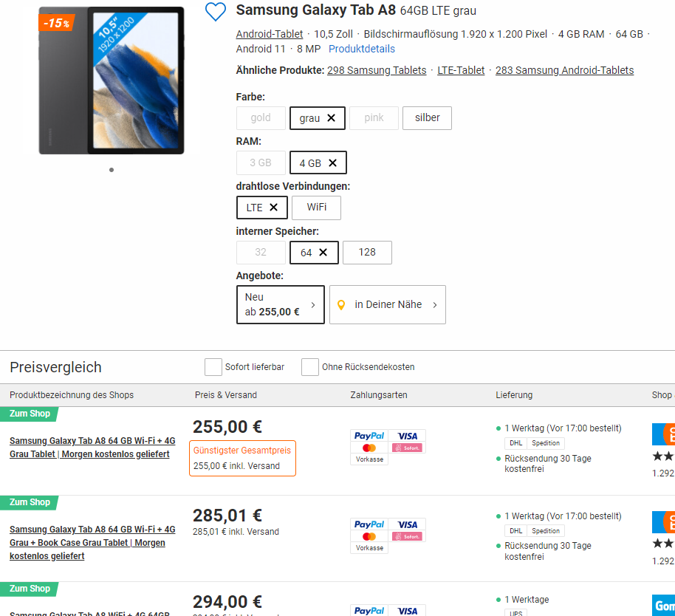Open Zum Shop tab for 285,01 € offer

[x=30, y=502]
